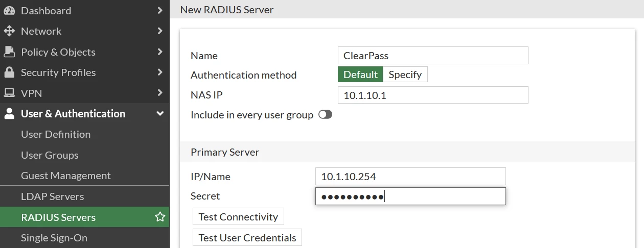The height and width of the screenshot is (248, 644).
Task: Click the Test User Credentials button
Action: point(247,238)
